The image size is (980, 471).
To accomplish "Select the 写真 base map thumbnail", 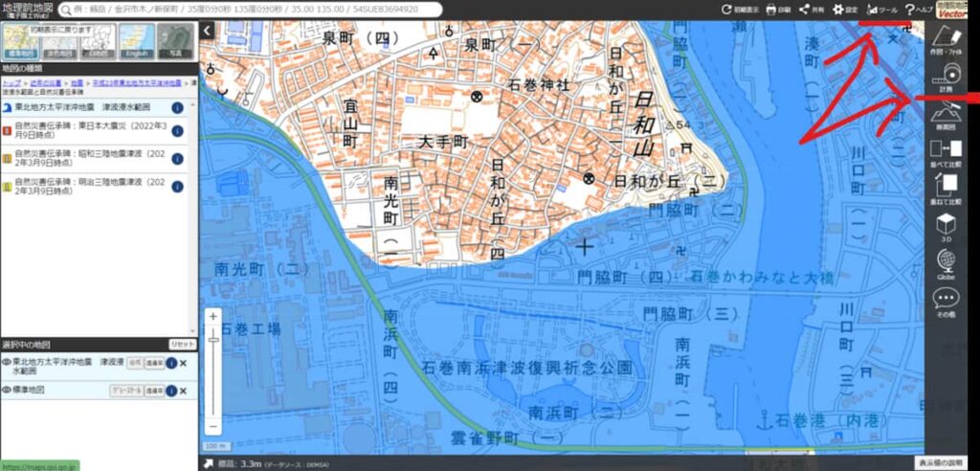I will (x=174, y=40).
